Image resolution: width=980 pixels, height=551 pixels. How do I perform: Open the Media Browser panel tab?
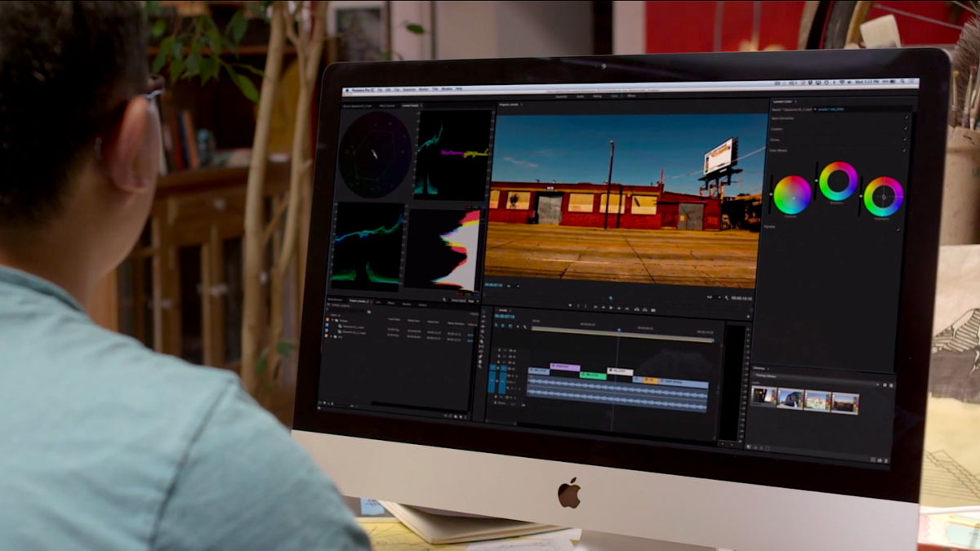point(335,300)
